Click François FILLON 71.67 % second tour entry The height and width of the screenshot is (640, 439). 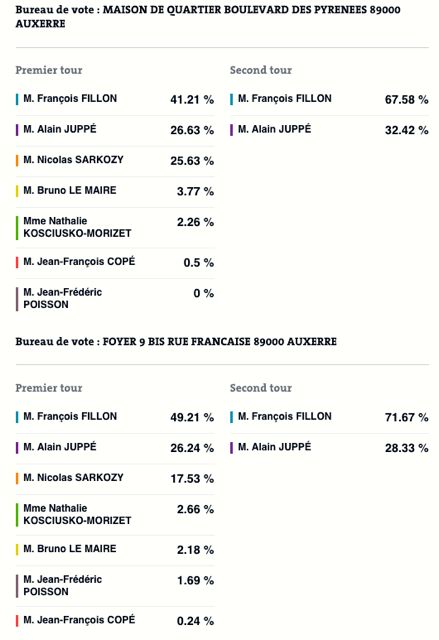coord(329,417)
